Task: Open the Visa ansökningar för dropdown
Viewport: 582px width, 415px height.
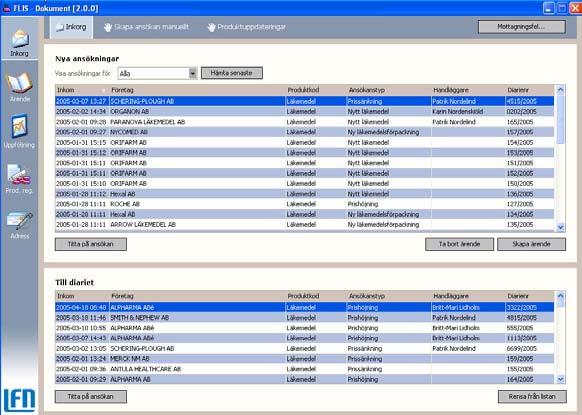Action: click(x=157, y=73)
